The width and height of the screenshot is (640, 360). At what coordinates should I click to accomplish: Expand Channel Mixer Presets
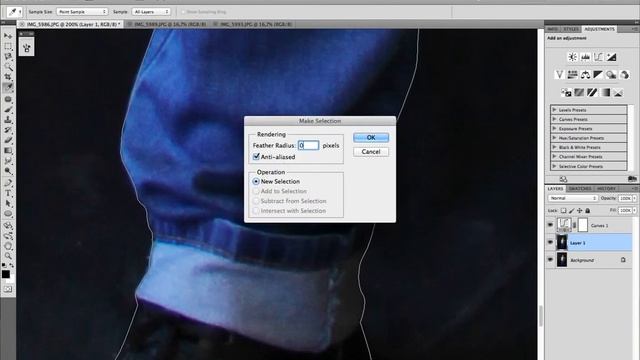554,156
